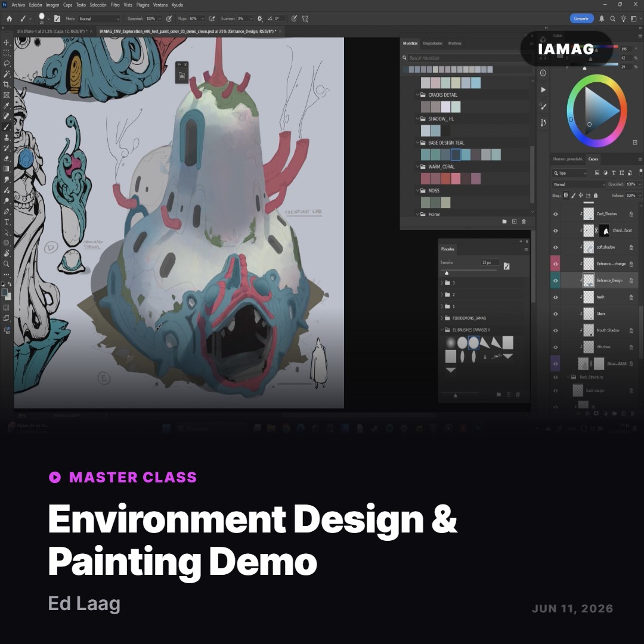This screenshot has width=644, height=644.
Task: Open the notifications bell
Action: pos(602,18)
